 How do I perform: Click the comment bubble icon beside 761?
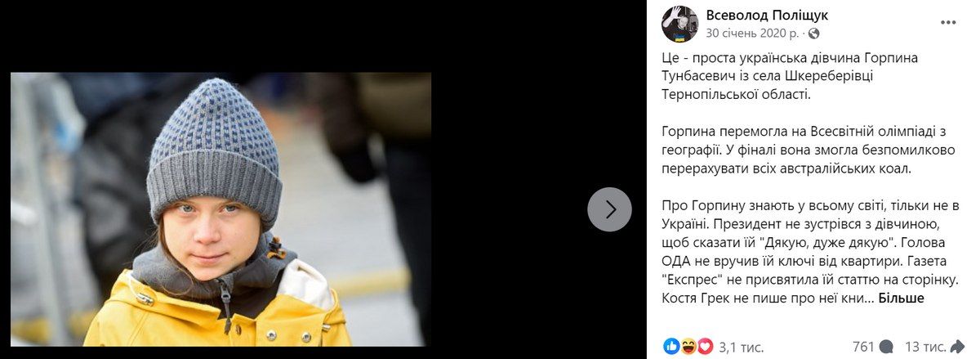click(x=886, y=347)
